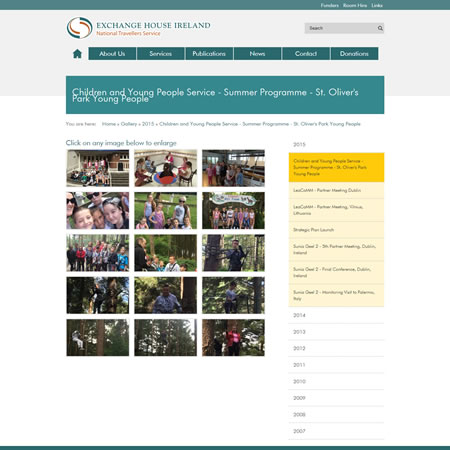Expand the 2013 gallery year

pyautogui.click(x=336, y=332)
